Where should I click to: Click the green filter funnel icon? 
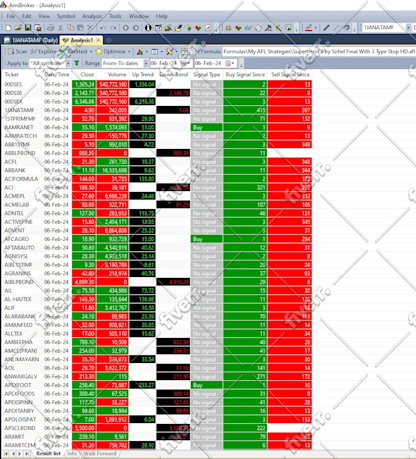tap(77, 63)
